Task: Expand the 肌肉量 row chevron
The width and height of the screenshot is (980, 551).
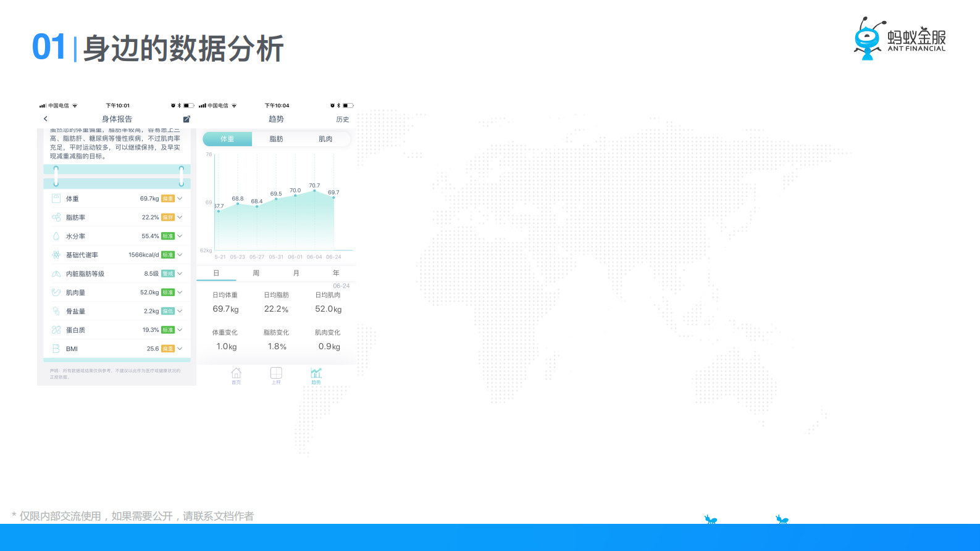Action: pyautogui.click(x=180, y=292)
